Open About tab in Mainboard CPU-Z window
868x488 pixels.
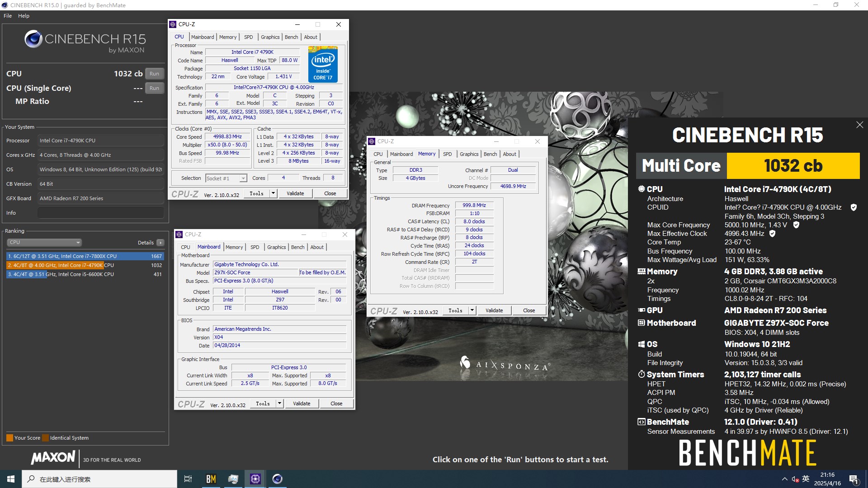(x=317, y=247)
